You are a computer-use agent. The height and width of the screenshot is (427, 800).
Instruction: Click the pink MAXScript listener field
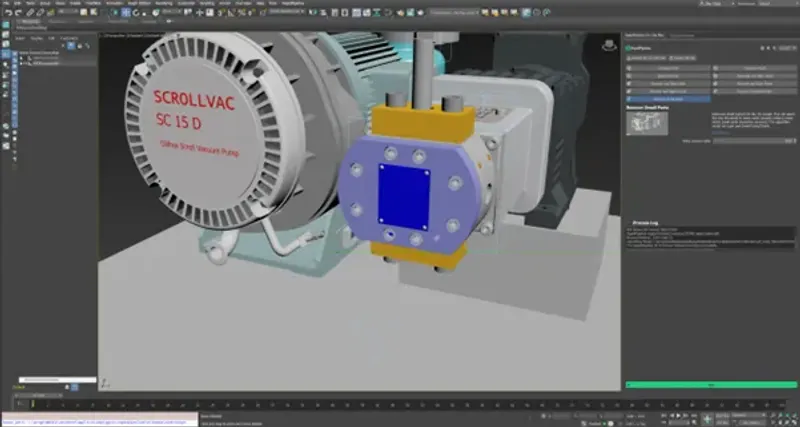pyautogui.click(x=99, y=416)
